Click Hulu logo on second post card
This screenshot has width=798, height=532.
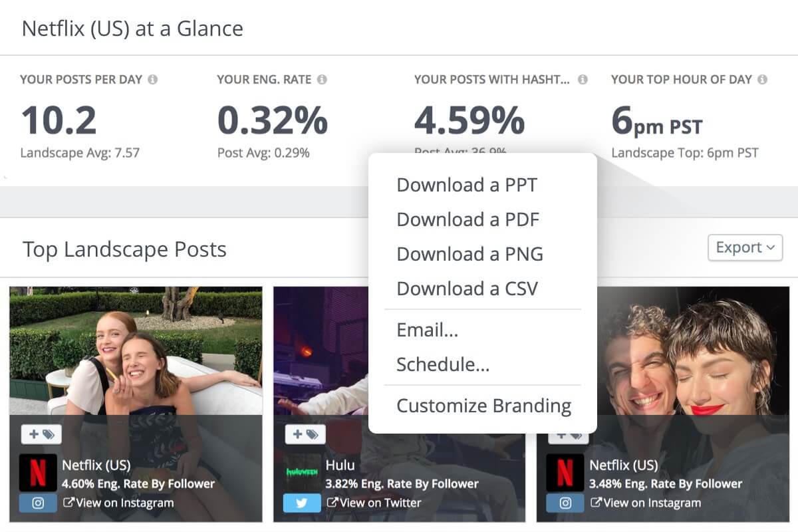tap(302, 473)
